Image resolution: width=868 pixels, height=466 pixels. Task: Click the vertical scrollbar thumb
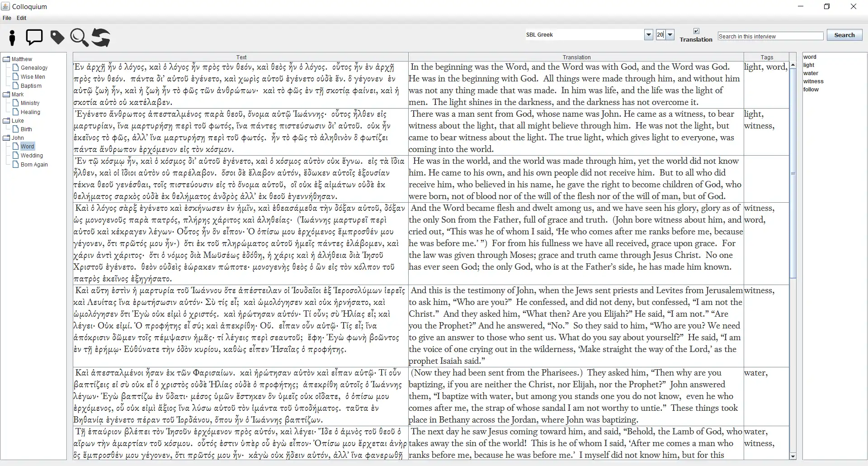793,173
